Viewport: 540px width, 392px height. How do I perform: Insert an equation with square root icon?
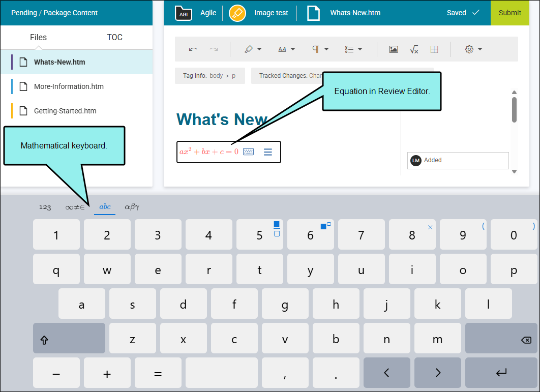414,49
